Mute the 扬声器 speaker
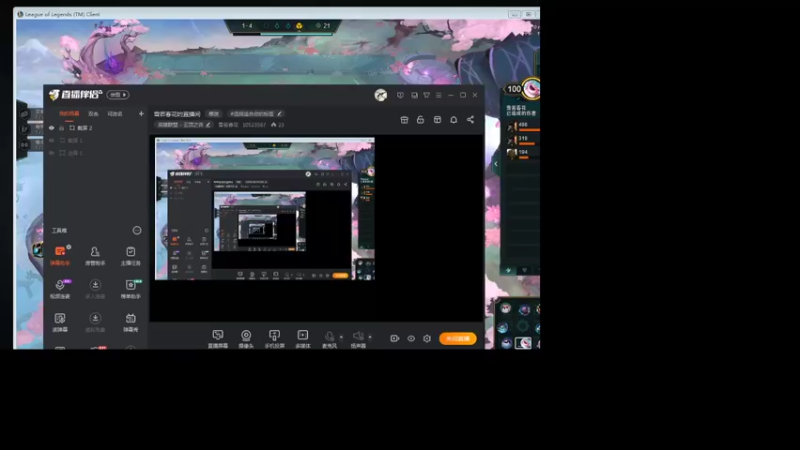 pos(358,339)
